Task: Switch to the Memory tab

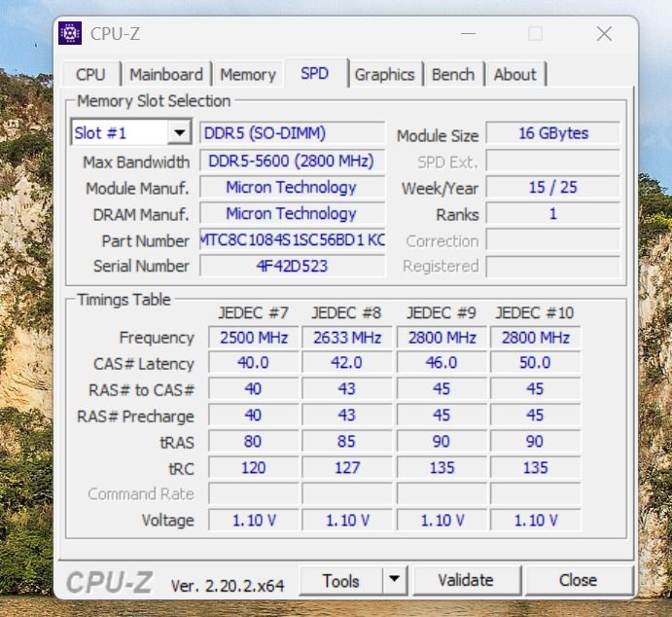Action: [248, 75]
